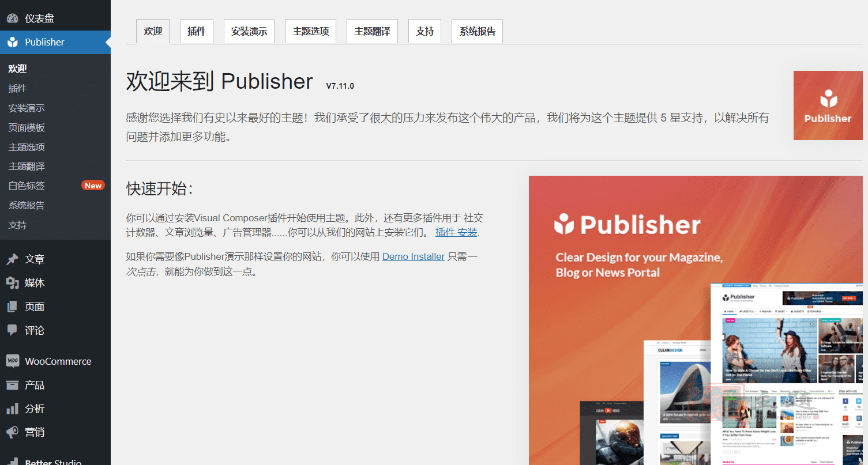Click the 欢迎来到 Publisher heading
Screen dimensions: 868x465
pyautogui.click(x=220, y=81)
